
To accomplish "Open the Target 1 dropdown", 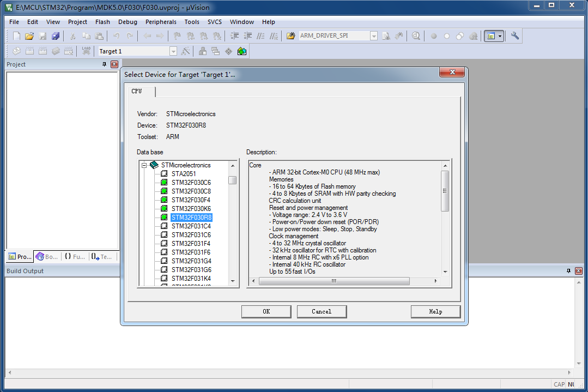I will 173,51.
